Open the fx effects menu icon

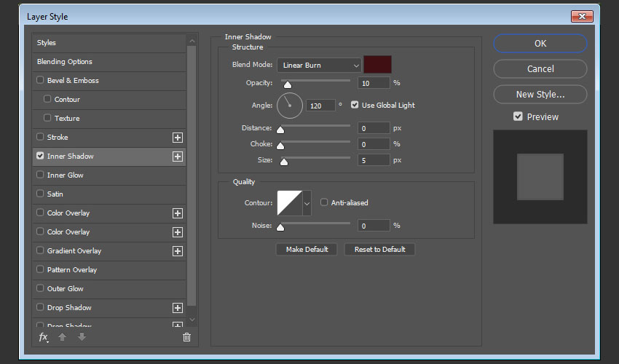44,337
